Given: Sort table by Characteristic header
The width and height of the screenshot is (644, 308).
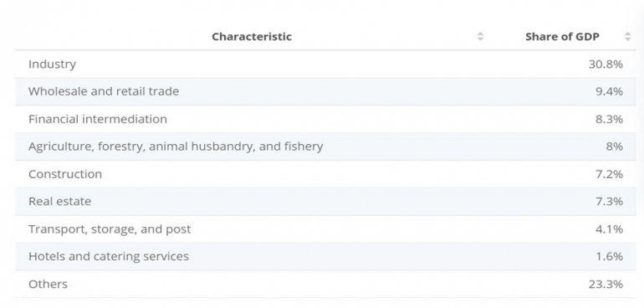Looking at the screenshot, I should coord(252,37).
